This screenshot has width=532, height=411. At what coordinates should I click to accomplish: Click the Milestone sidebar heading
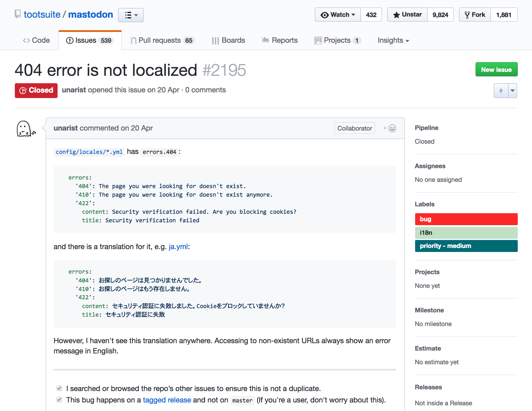point(429,310)
